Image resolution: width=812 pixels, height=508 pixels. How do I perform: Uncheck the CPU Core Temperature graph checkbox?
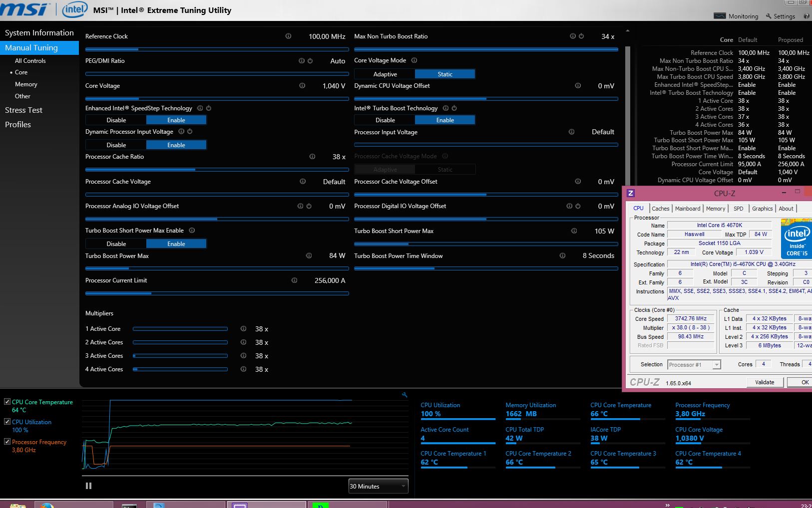point(7,401)
